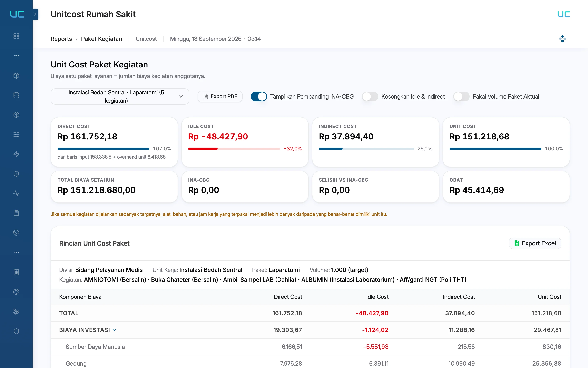Image resolution: width=588 pixels, height=368 pixels.
Task: Open the database cylinder sidebar icon
Action: (16, 95)
